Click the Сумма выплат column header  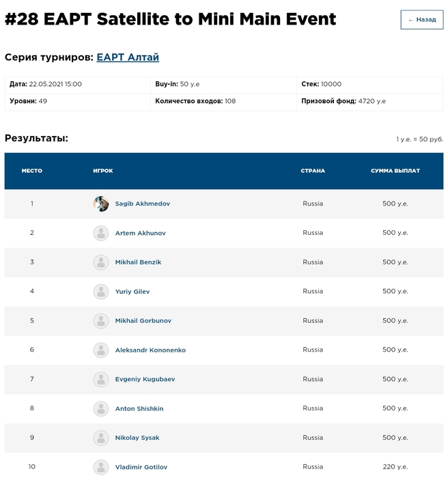pyautogui.click(x=395, y=171)
